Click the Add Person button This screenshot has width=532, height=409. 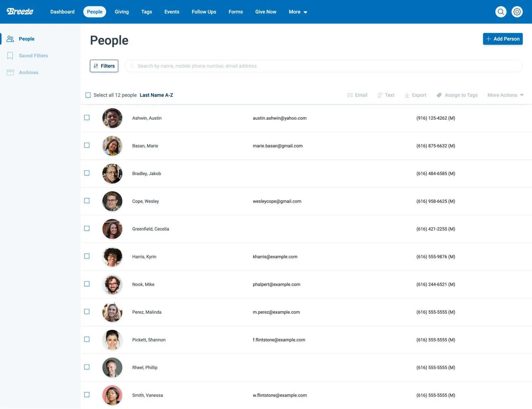502,39
